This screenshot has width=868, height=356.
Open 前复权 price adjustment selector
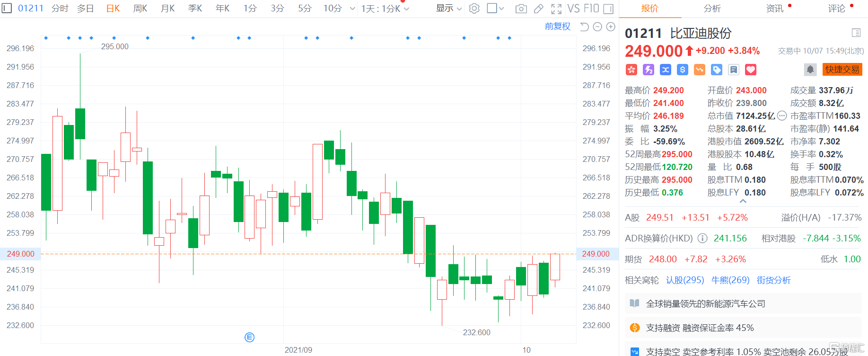pyautogui.click(x=558, y=27)
